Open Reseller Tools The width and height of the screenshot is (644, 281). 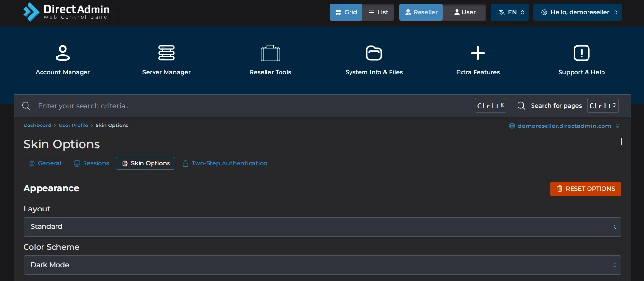click(x=270, y=59)
